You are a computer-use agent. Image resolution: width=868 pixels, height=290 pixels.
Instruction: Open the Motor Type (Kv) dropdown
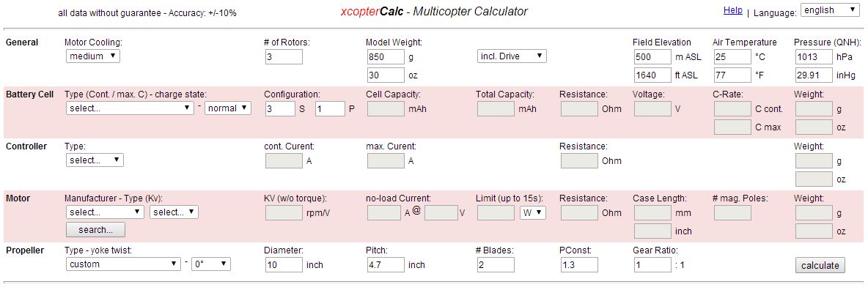pyautogui.click(x=174, y=212)
